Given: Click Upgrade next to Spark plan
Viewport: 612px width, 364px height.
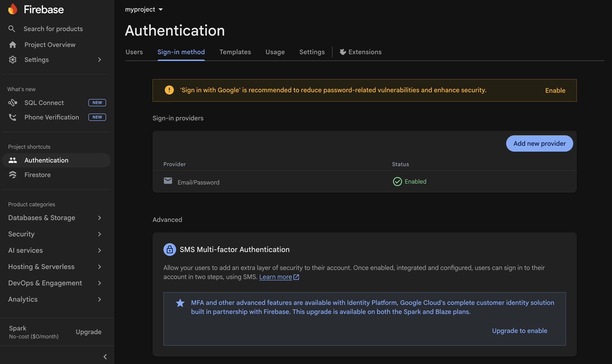Looking at the screenshot, I should click(x=89, y=332).
